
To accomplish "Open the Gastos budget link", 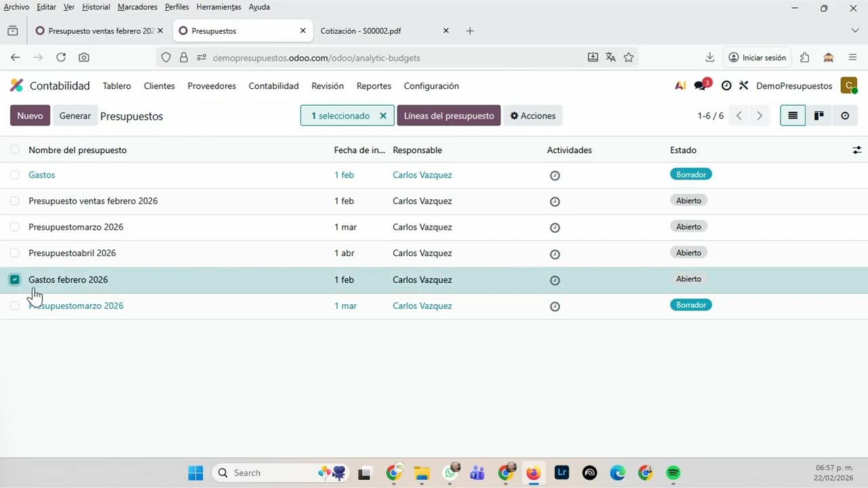I will coord(41,175).
